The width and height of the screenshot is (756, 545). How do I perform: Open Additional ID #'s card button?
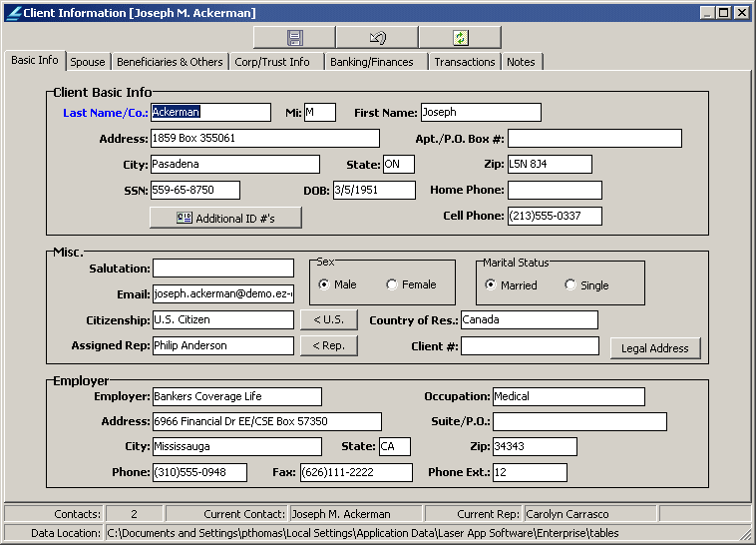(x=225, y=218)
